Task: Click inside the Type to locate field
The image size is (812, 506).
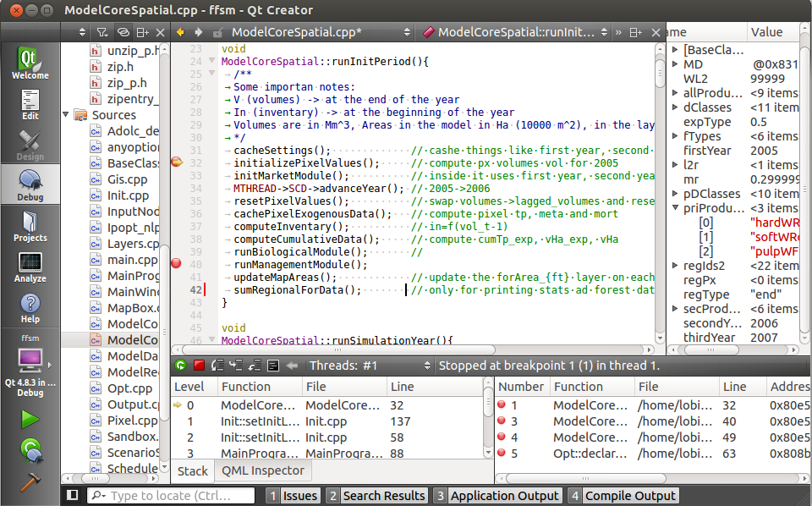Action: click(x=169, y=496)
